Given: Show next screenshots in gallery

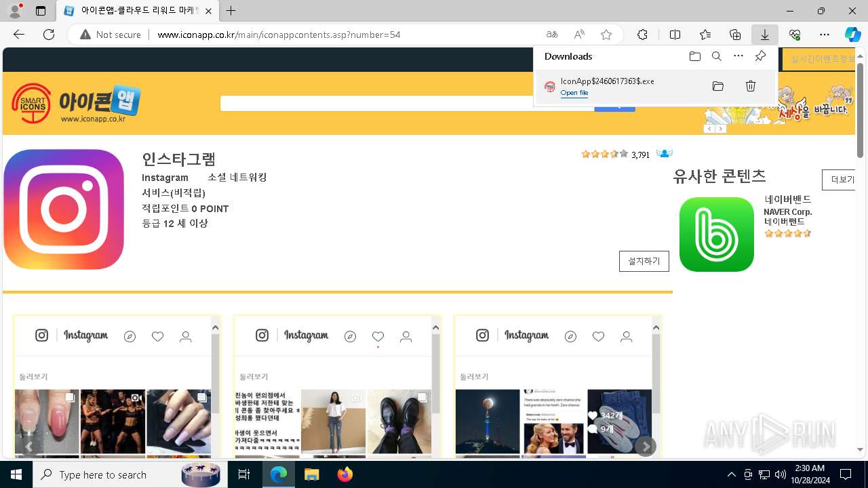Looking at the screenshot, I should click(646, 446).
